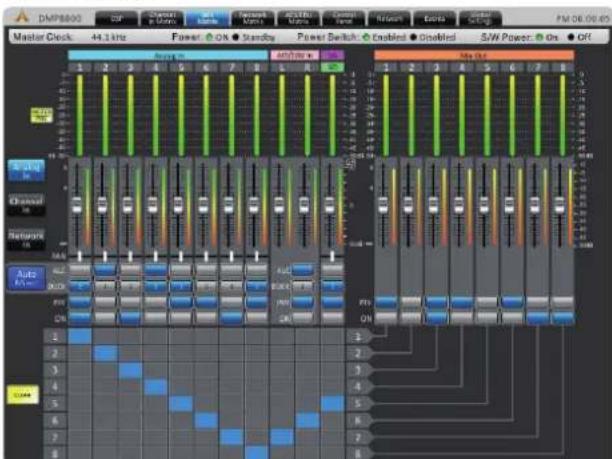Toggle matrix crosspoint input 4 to mix 4
The height and width of the screenshot is (459, 612).
156,387
